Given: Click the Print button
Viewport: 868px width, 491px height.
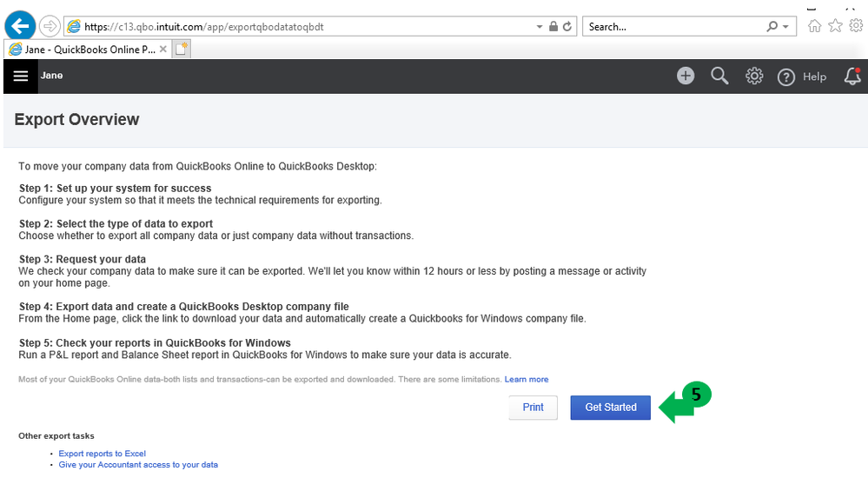Looking at the screenshot, I should point(533,408).
